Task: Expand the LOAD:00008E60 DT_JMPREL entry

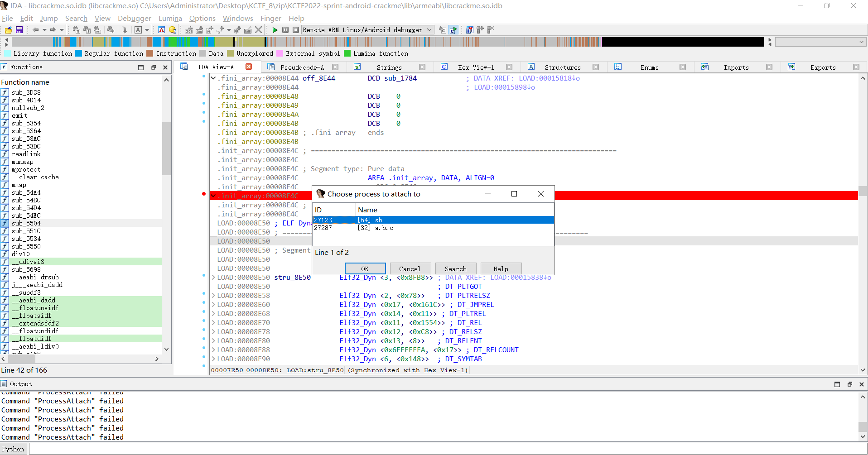Action: (x=213, y=304)
